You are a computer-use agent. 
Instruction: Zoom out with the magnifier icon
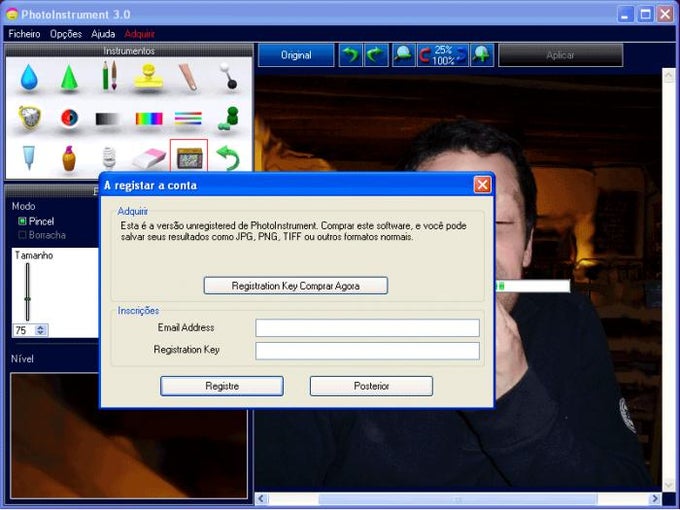tap(404, 55)
